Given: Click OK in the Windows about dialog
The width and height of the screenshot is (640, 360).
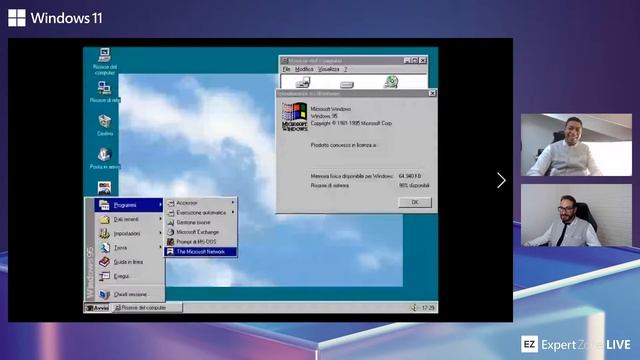Looking at the screenshot, I should point(415,202).
